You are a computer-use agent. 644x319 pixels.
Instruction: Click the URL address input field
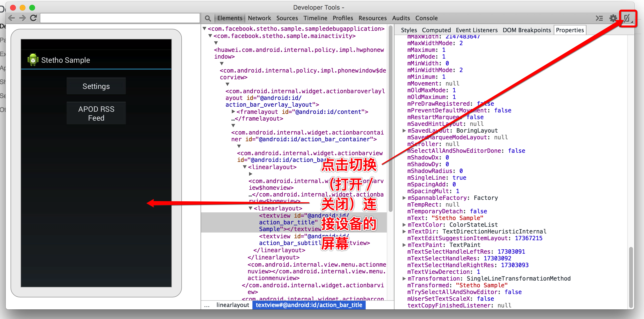tap(120, 18)
